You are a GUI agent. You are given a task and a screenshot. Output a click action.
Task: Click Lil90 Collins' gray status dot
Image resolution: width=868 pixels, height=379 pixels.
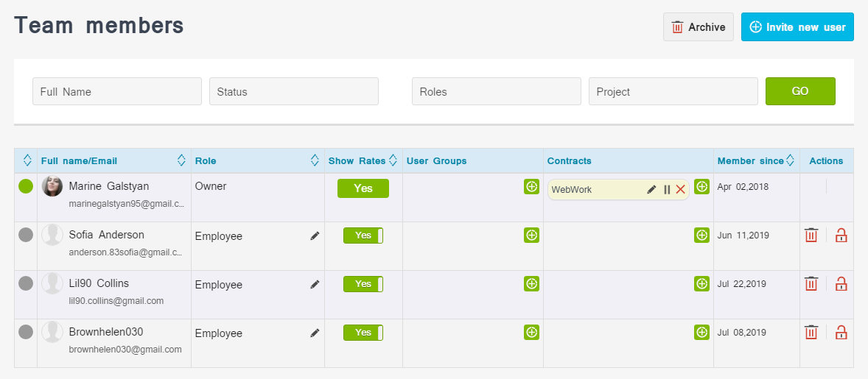click(26, 283)
